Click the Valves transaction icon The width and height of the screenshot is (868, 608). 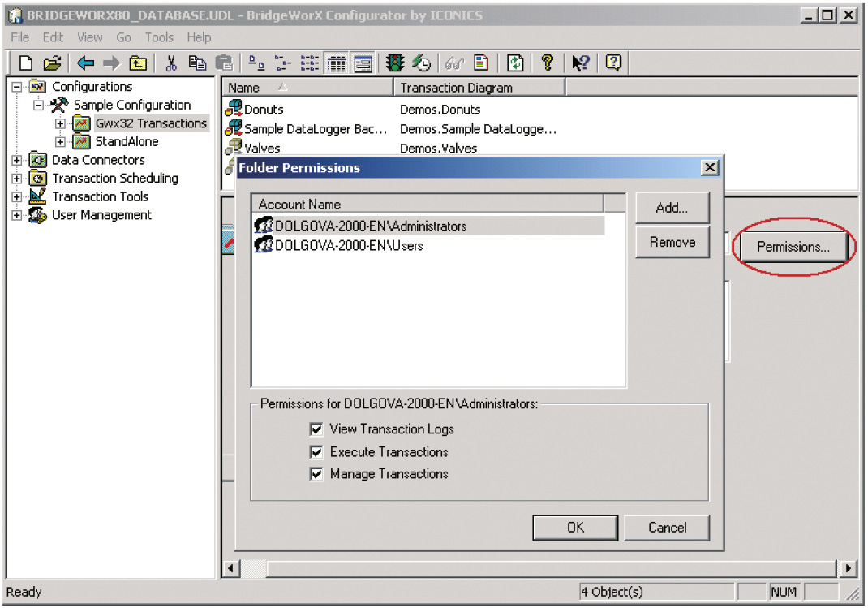pyautogui.click(x=234, y=147)
